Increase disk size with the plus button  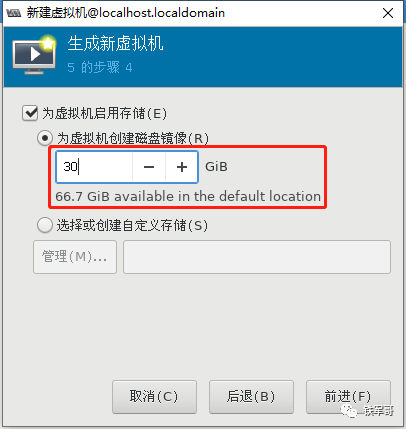[182, 167]
